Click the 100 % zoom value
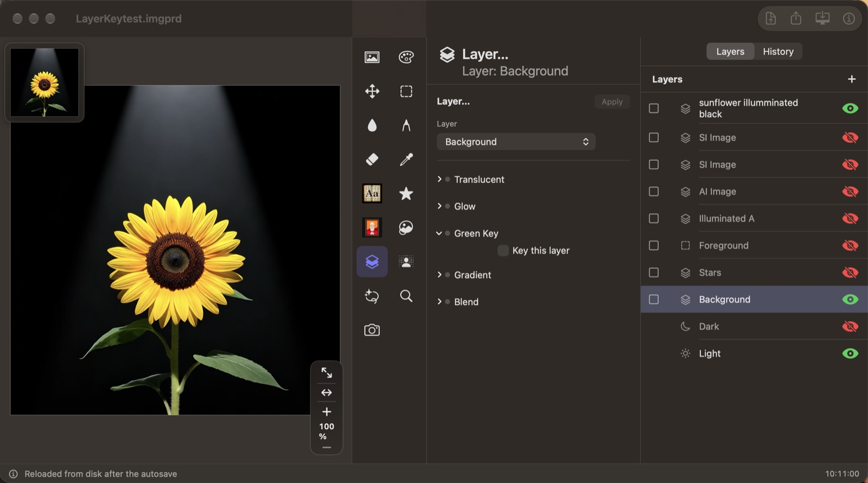 click(x=327, y=431)
